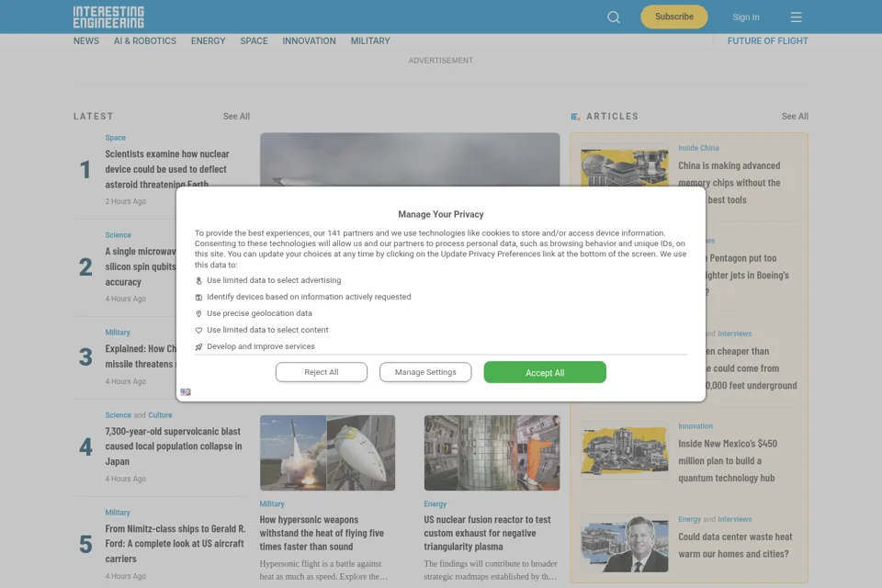Click Manage Settings button
This screenshot has width=882, height=588.
425,372
